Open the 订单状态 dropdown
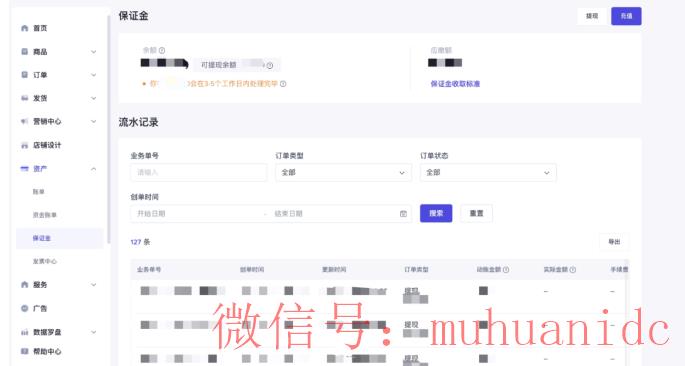Screen dimensions: 685x366 click(x=488, y=173)
